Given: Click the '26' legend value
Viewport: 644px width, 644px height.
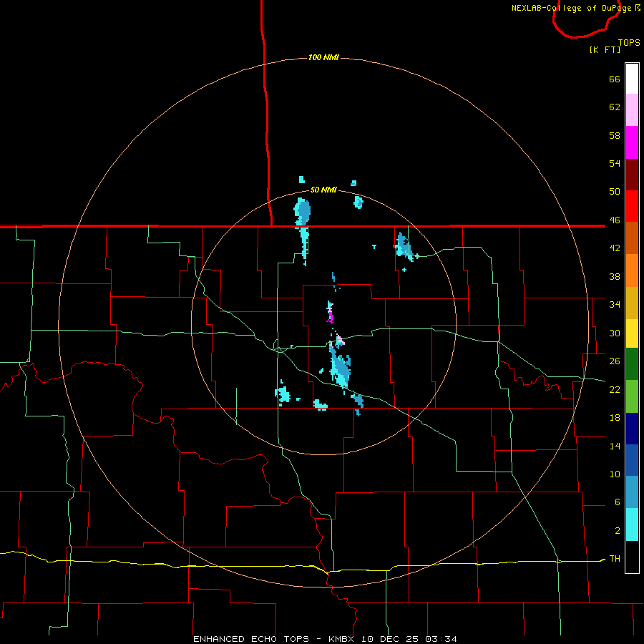Looking at the screenshot, I should pos(615,361).
